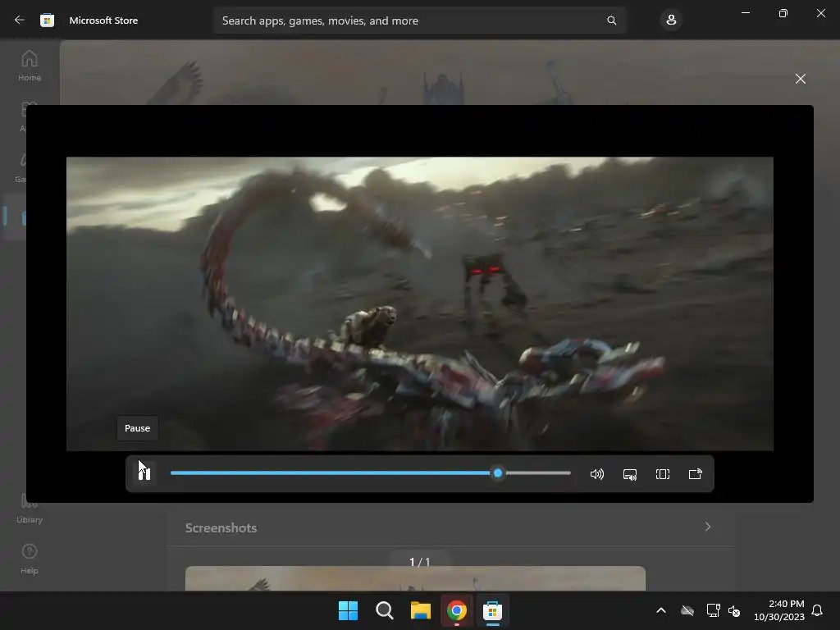Restore down the Microsoft Store window
Viewport: 840px width, 630px height.
783,13
